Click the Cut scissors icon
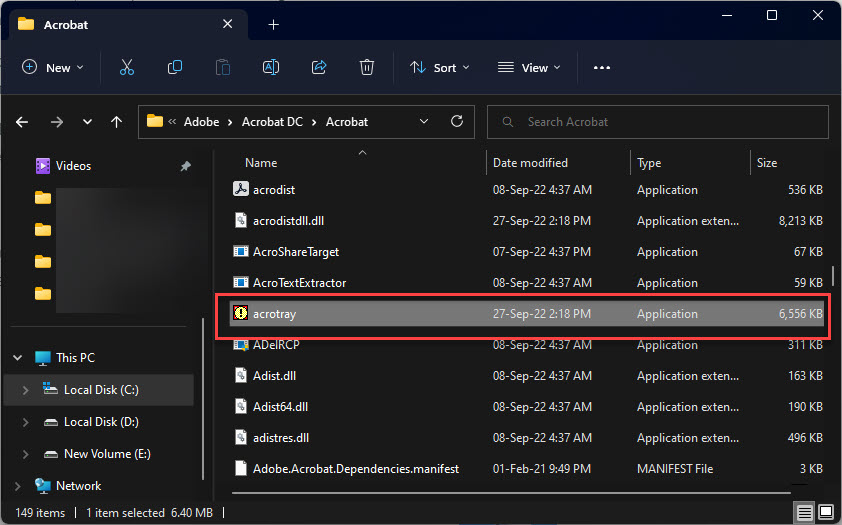 coord(127,68)
